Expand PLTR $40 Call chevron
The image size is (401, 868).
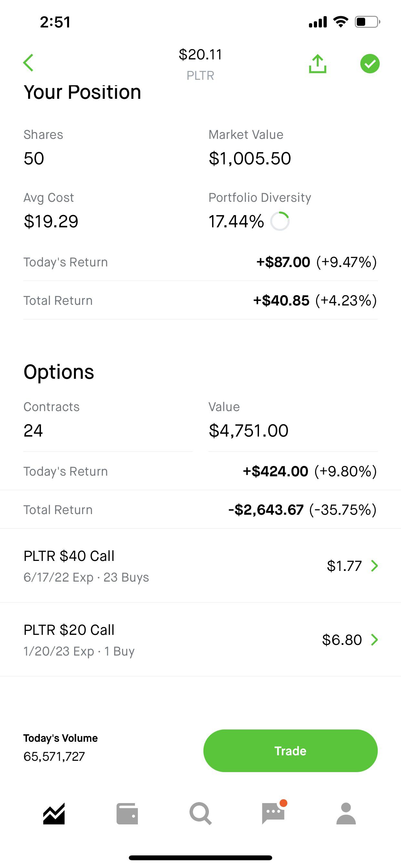[374, 566]
